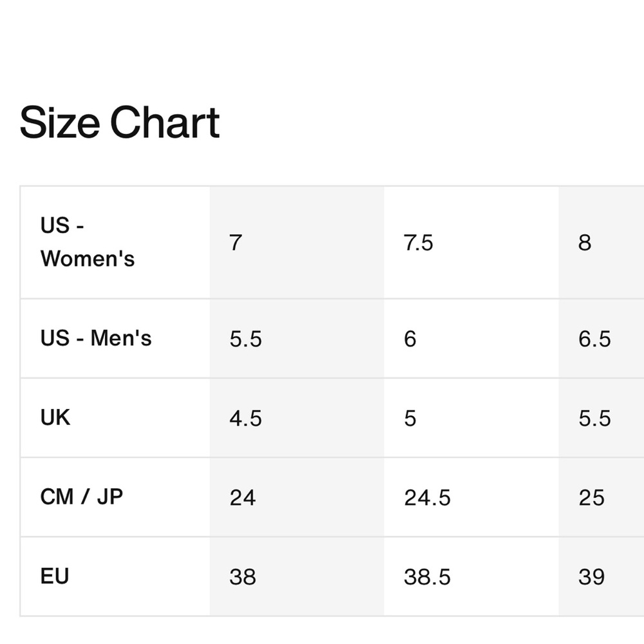Select the US - Women's row label
The height and width of the screenshot is (644, 644).
[88, 242]
